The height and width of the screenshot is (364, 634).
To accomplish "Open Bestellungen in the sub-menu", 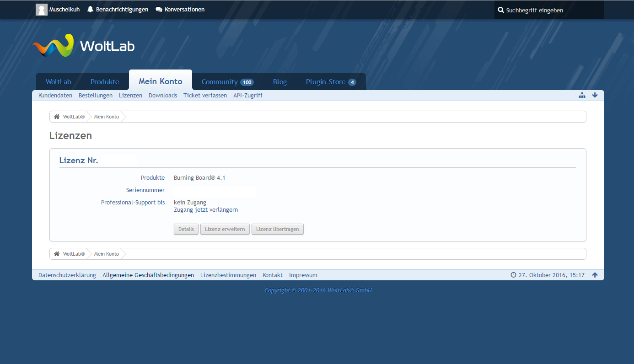I will [96, 96].
